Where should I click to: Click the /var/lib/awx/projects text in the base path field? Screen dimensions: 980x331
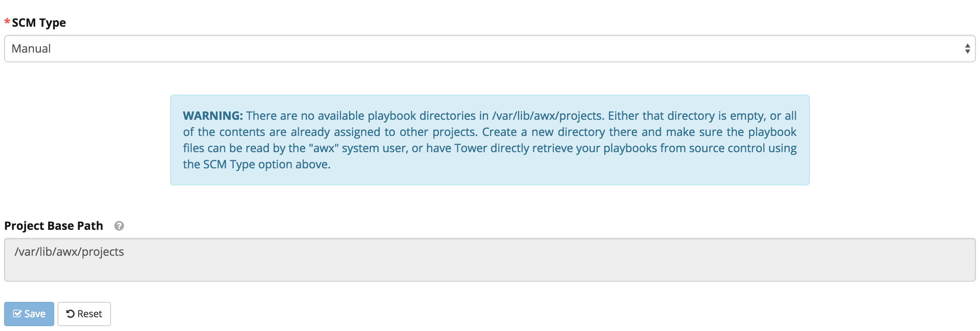[69, 252]
